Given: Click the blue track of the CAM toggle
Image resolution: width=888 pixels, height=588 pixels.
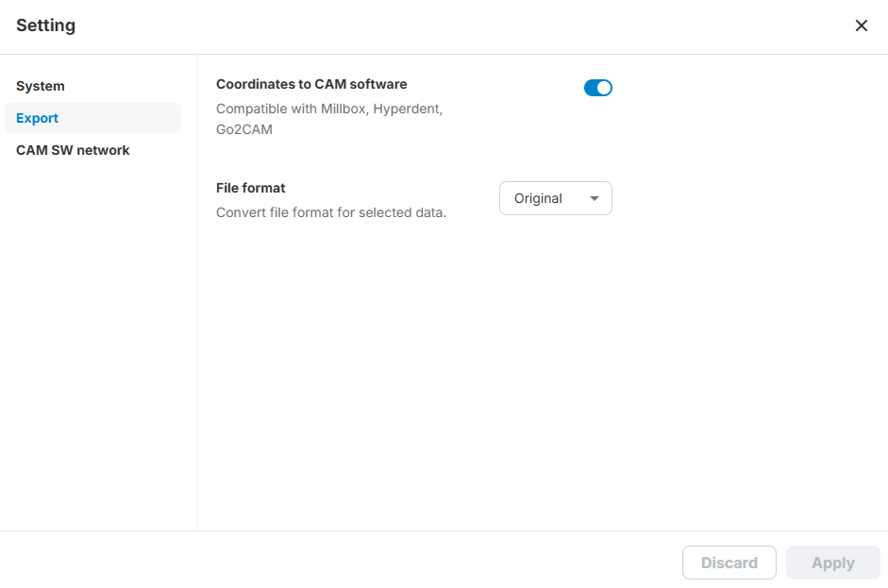Looking at the screenshot, I should pos(591,88).
